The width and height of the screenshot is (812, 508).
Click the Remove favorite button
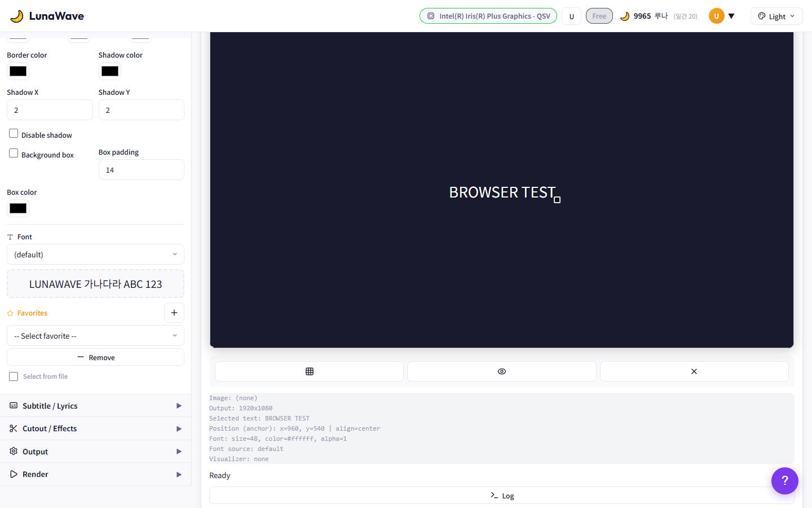pyautogui.click(x=95, y=357)
